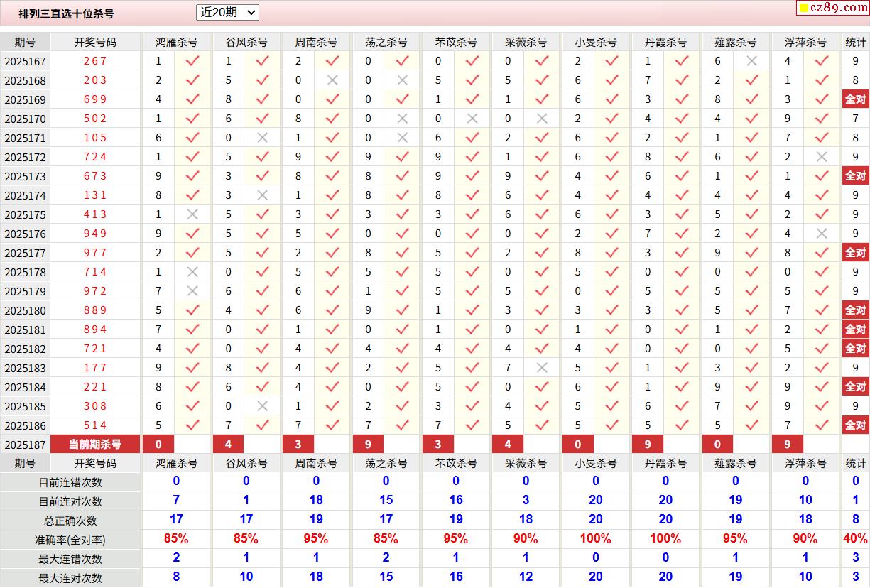Click red checkmark for 丹霞杀号 in row 2025173
The image size is (870, 588).
coord(682,176)
